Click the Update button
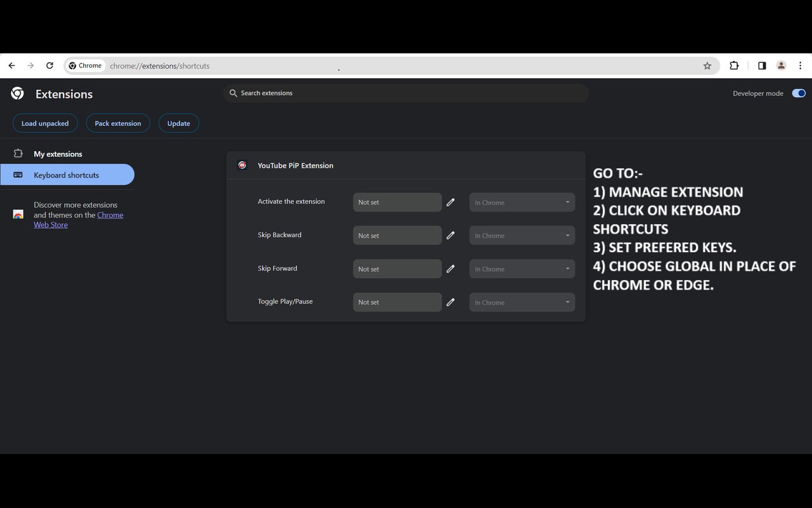812x508 pixels. click(x=179, y=123)
